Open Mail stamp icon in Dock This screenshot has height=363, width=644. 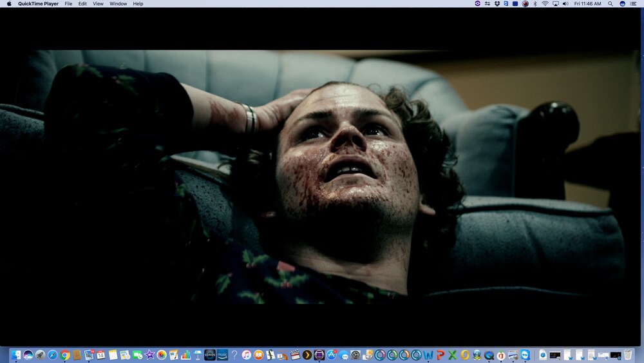tap(89, 355)
